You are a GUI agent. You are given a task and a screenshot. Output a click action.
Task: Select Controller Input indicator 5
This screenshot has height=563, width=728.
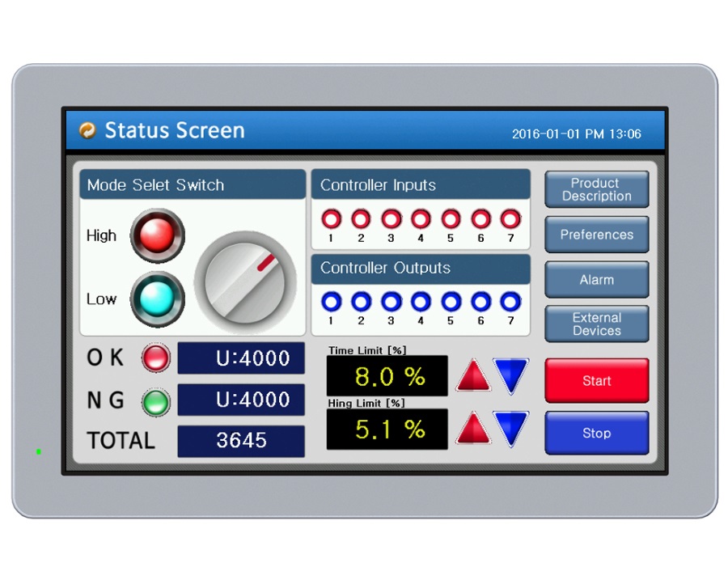(451, 218)
